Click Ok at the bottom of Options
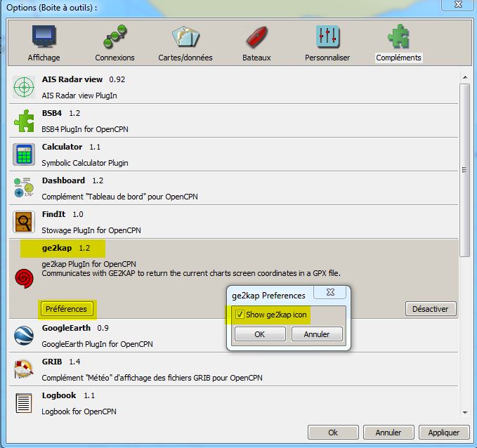 (x=333, y=432)
